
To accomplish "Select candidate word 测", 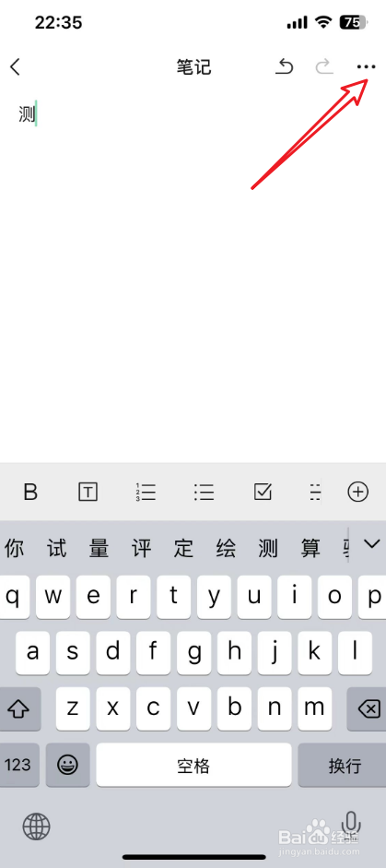I will pos(268,548).
